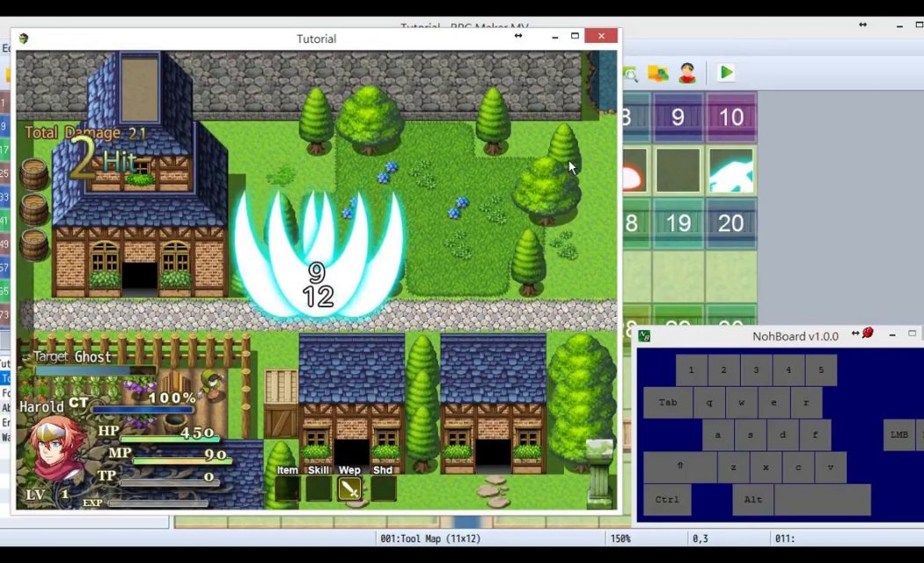Click the EXP bar in the HUD
The width and height of the screenshot is (924, 563).
click(x=158, y=503)
